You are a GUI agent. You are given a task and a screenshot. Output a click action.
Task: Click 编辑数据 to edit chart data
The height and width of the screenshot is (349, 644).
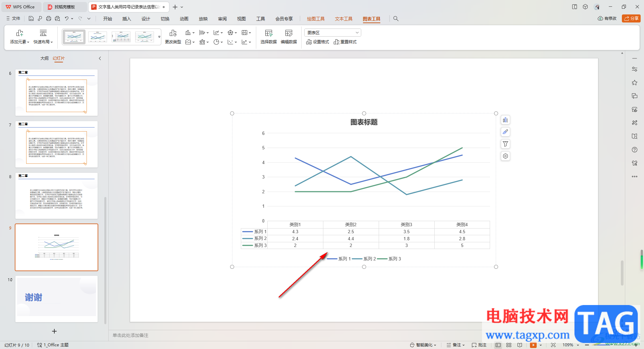pyautogui.click(x=289, y=37)
